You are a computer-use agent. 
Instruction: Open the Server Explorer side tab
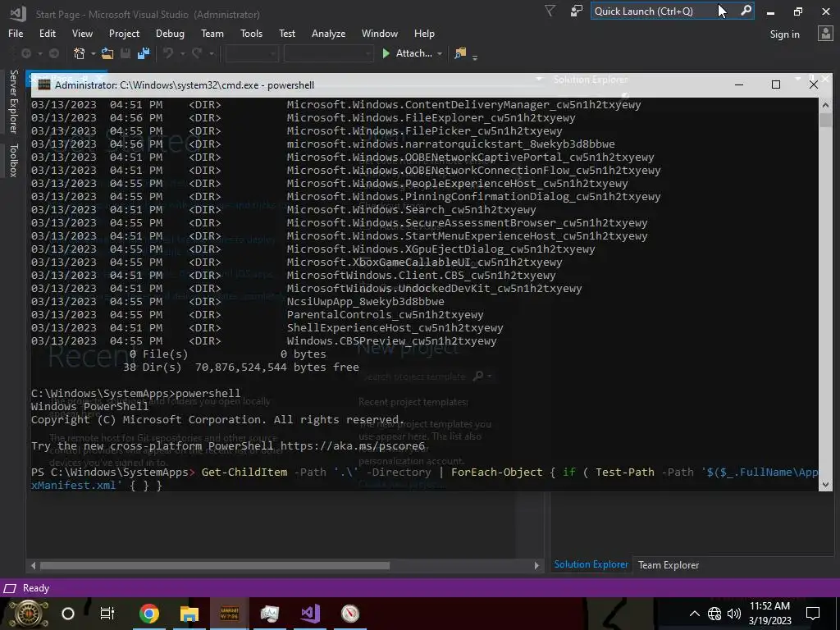[x=13, y=101]
